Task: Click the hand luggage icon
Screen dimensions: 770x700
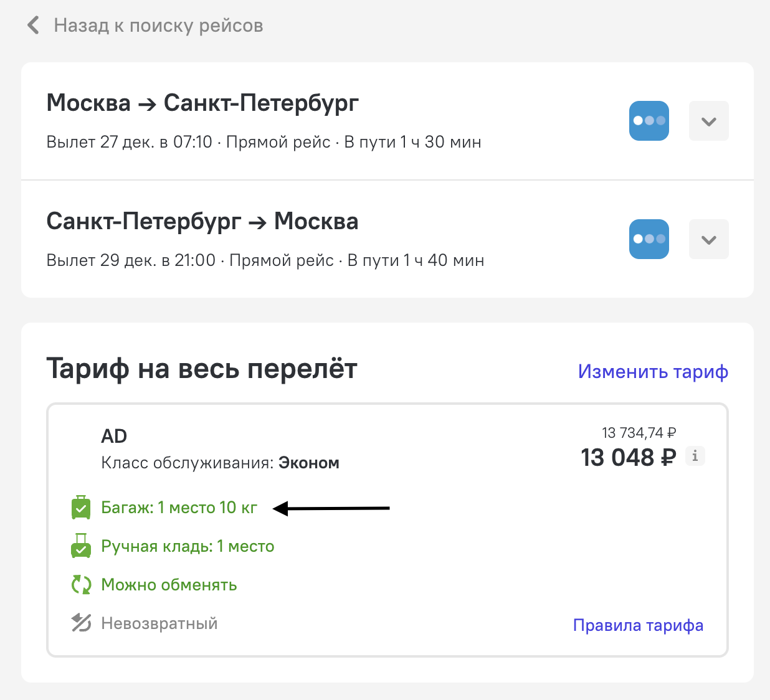Action: click(x=81, y=546)
